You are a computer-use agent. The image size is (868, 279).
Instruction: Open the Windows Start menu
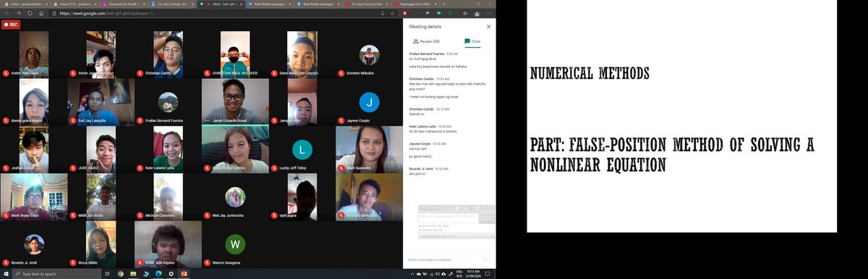point(5,274)
